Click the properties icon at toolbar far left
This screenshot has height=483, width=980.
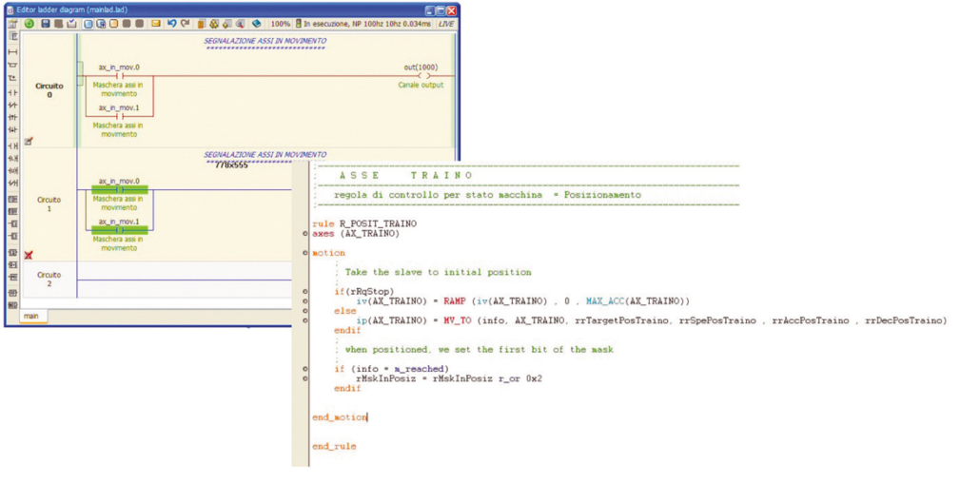coord(12,24)
